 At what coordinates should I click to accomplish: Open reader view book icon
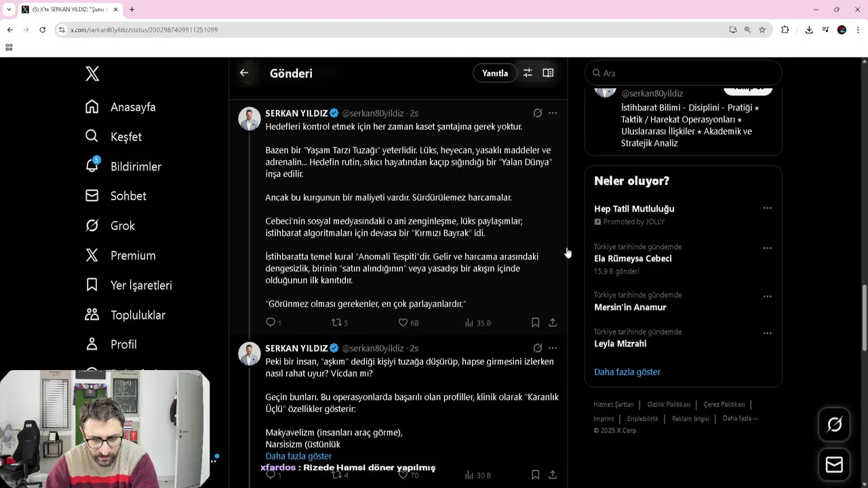[548, 73]
